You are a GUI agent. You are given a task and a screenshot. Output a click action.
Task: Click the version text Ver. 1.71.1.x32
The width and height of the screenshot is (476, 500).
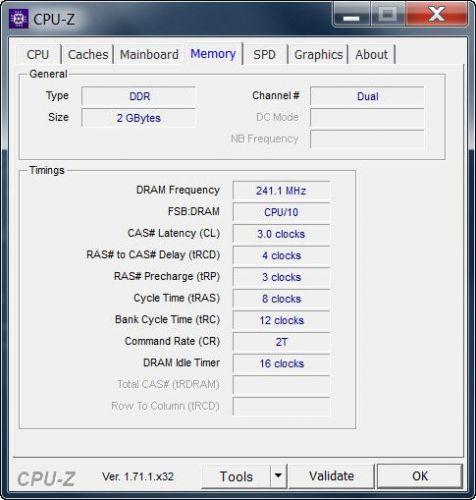138,476
